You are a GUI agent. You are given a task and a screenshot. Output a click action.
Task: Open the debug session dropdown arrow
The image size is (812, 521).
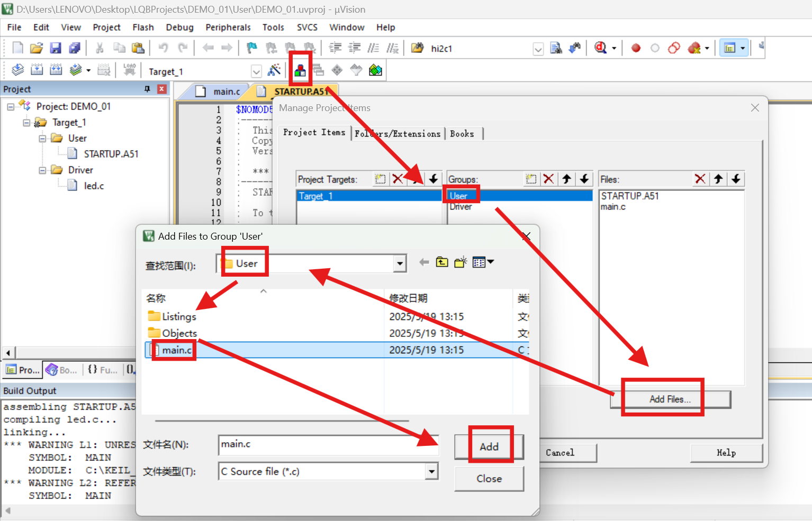pyautogui.click(x=614, y=49)
